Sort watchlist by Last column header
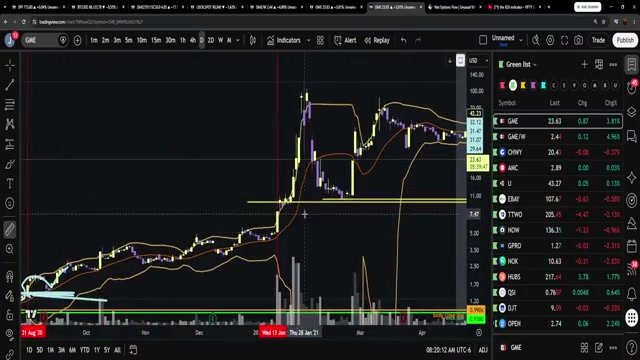This screenshot has height=360, width=640. (x=554, y=103)
